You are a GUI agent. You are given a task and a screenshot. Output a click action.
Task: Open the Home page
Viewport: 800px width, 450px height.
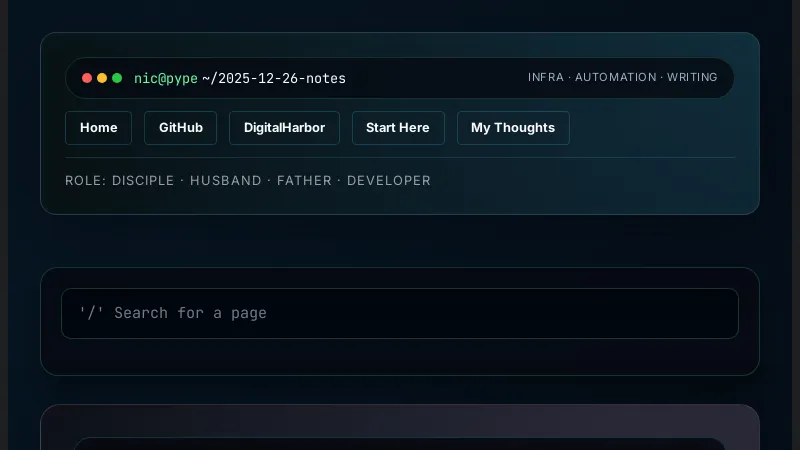98,128
